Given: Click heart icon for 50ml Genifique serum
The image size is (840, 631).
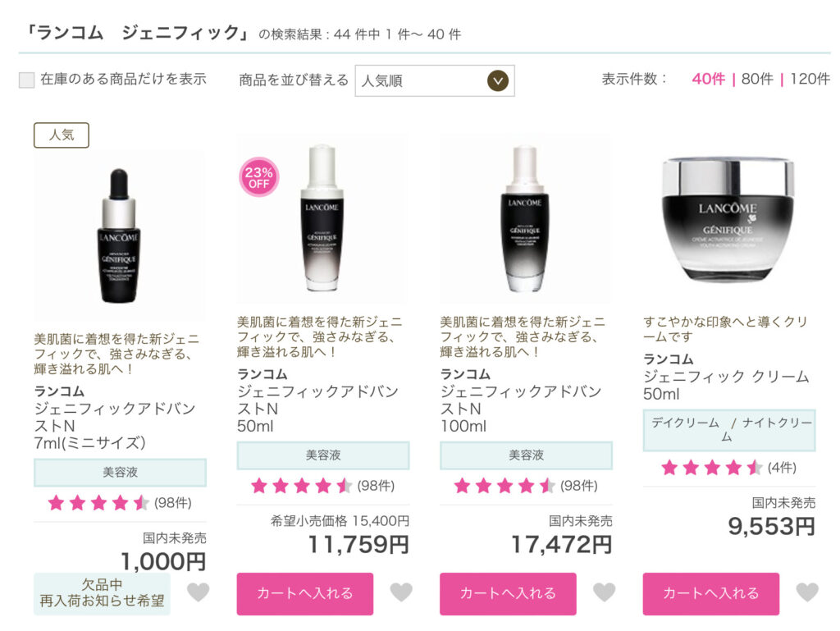Looking at the screenshot, I should click(401, 592).
